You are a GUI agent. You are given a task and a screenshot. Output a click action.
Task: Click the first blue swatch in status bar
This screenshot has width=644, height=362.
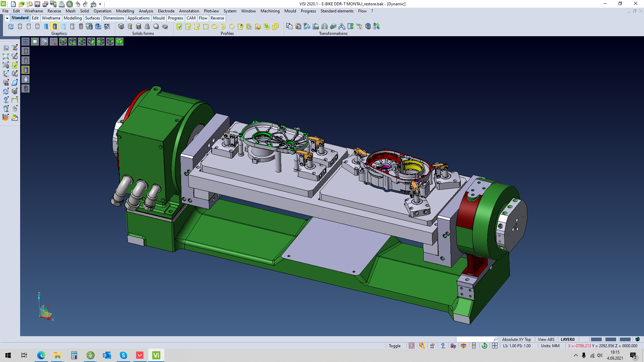click(x=596, y=340)
